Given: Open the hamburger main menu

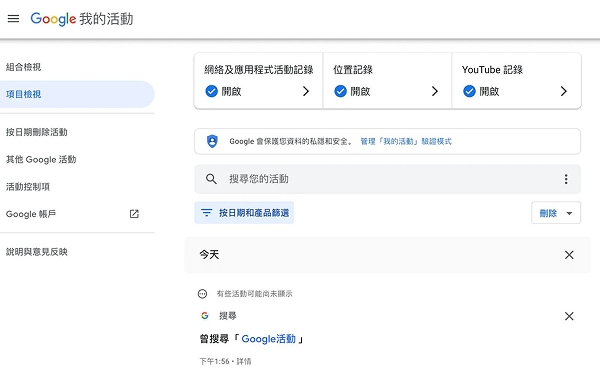Looking at the screenshot, I should (13, 18).
